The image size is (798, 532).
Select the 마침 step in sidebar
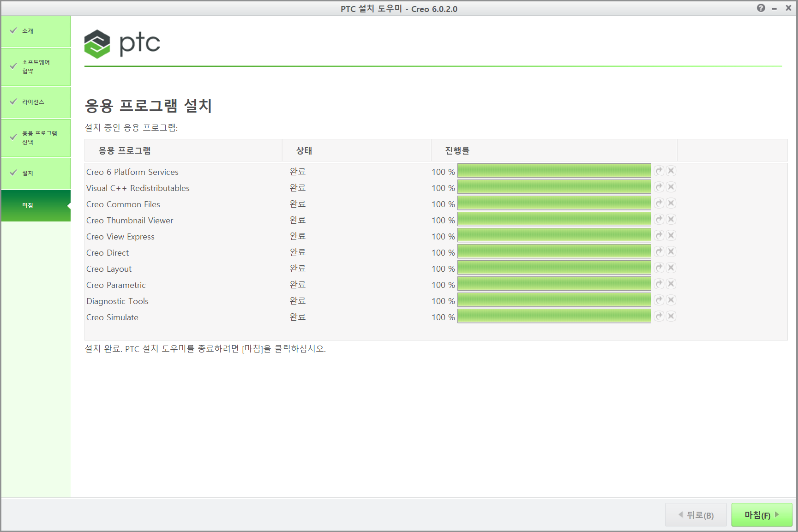pos(36,205)
